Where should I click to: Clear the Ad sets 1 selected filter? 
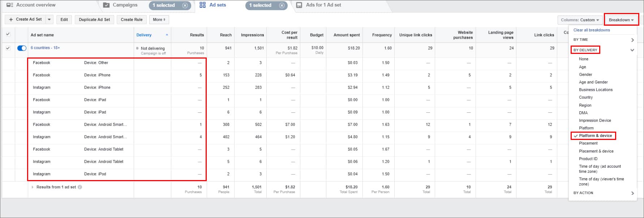coord(282,5)
